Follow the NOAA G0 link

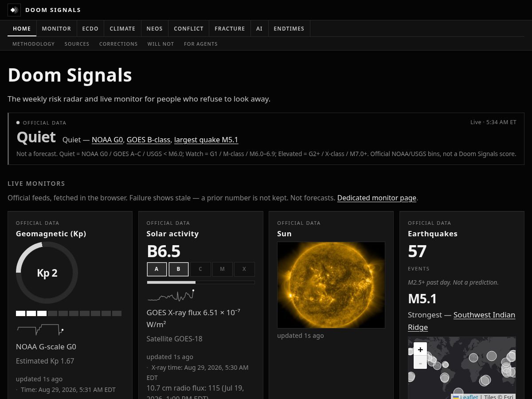(x=107, y=140)
